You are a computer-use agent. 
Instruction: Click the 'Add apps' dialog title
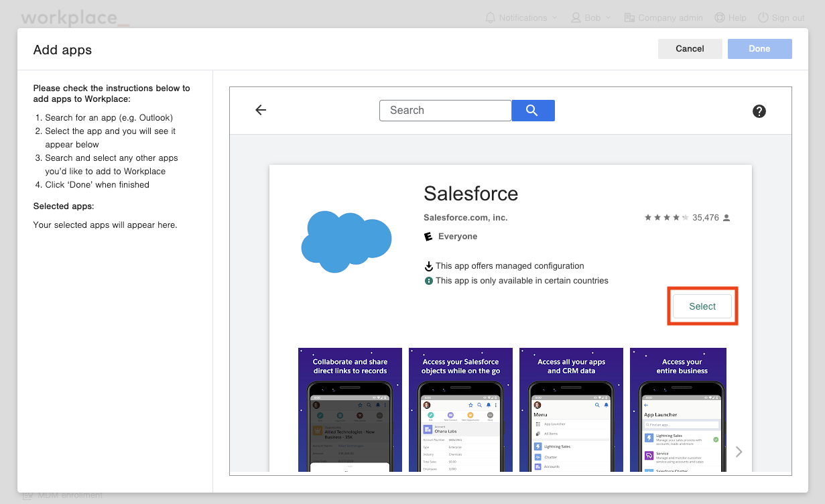point(62,50)
